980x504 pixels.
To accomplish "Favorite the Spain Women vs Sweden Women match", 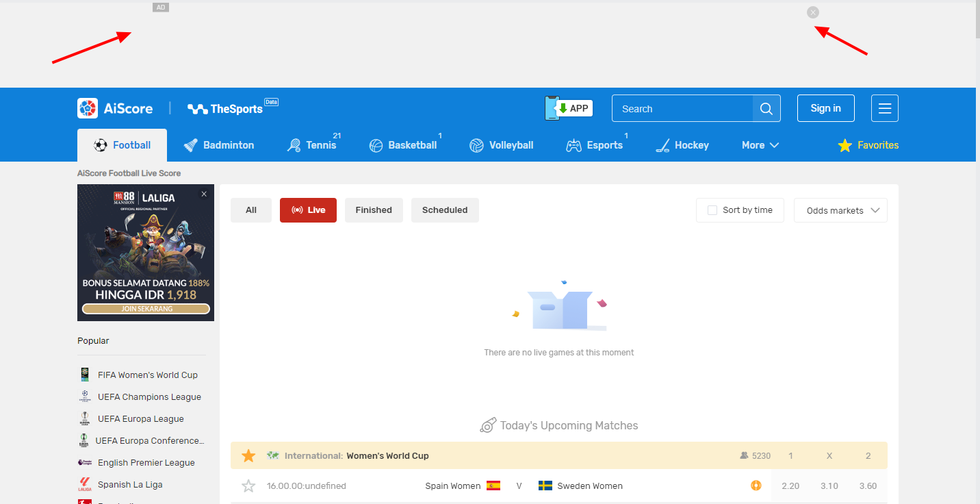I will (x=248, y=486).
